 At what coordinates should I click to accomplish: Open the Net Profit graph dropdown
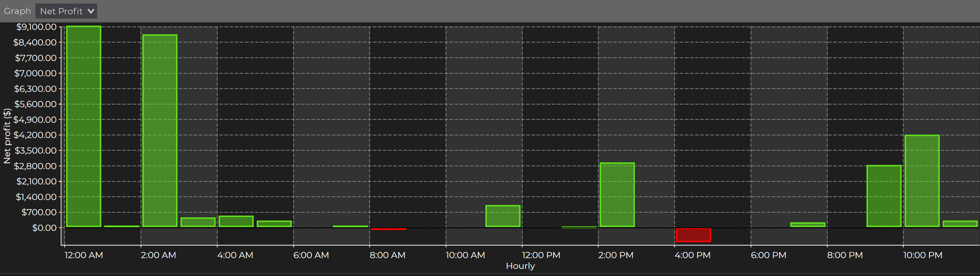tap(66, 11)
